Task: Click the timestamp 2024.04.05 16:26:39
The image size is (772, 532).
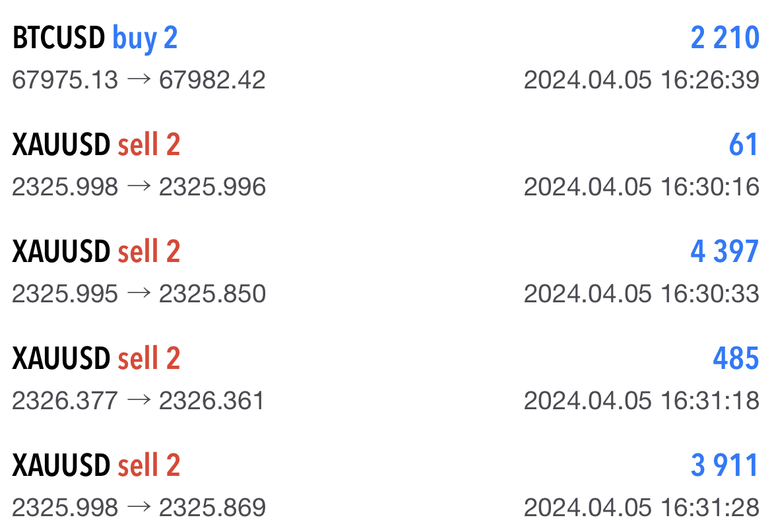Action: tap(641, 81)
